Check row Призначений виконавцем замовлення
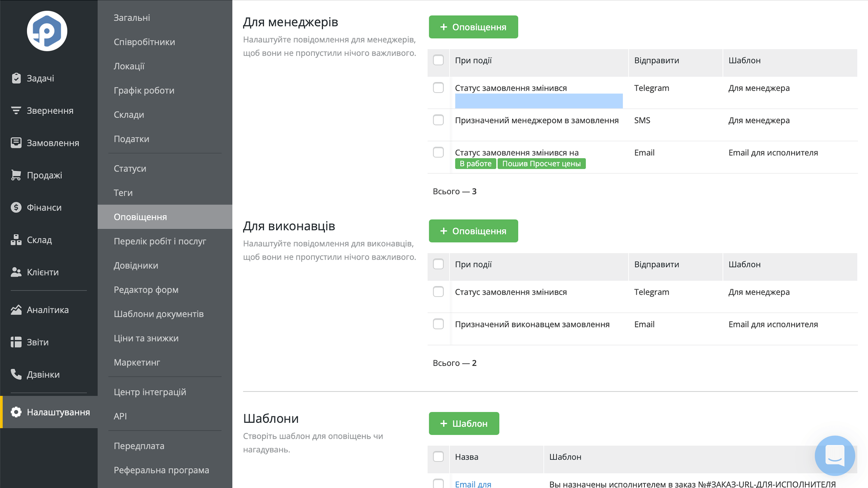 click(x=438, y=324)
